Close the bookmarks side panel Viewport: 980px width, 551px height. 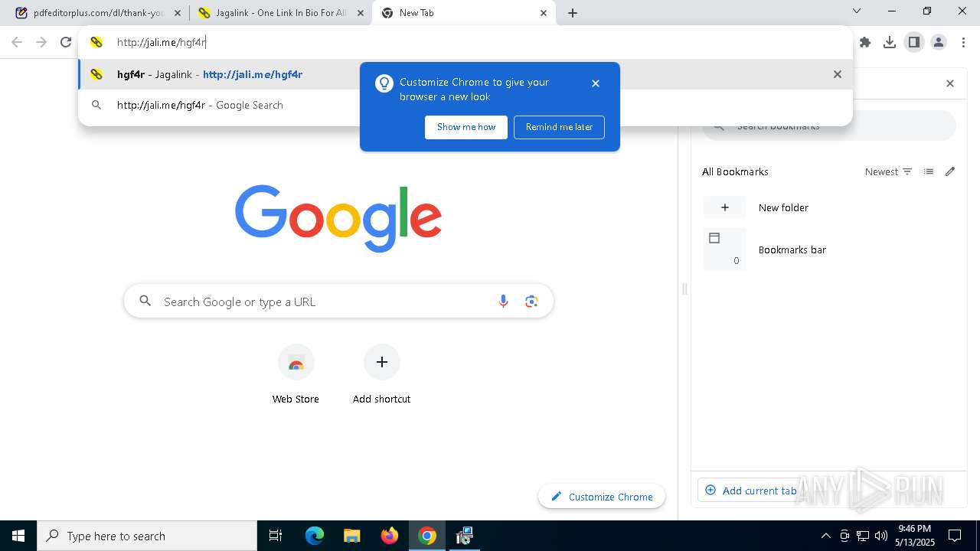pos(950,83)
